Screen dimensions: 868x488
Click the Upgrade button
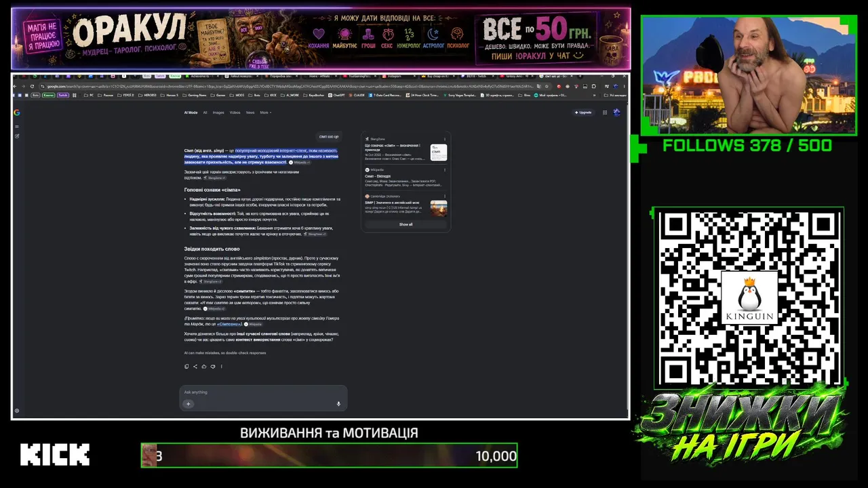pyautogui.click(x=583, y=113)
